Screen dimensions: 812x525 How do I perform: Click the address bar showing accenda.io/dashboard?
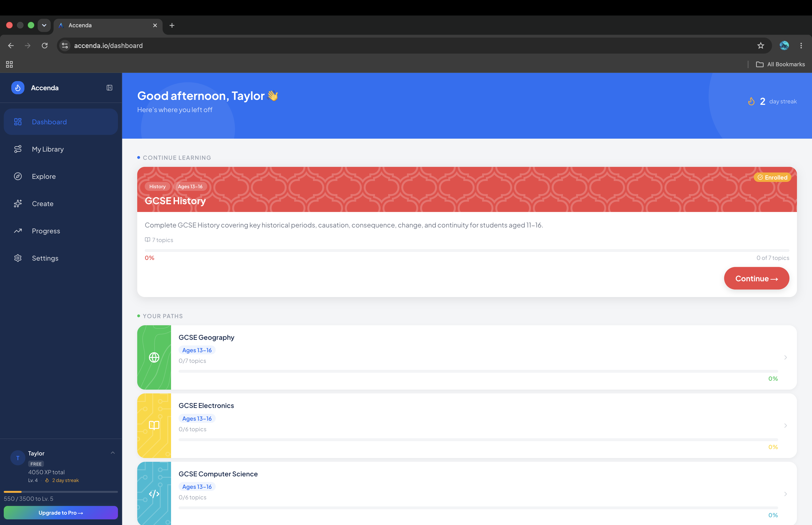414,45
